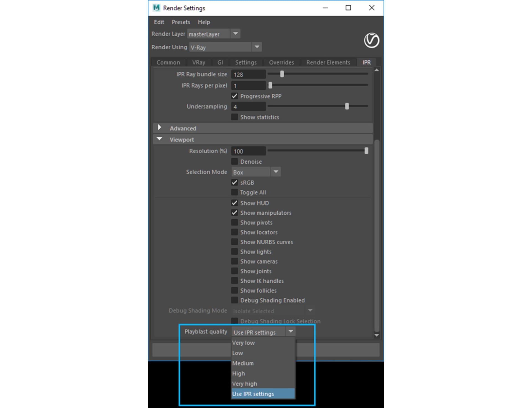532x408 pixels.
Task: Click the Maya app icon in title bar
Action: tap(157, 8)
